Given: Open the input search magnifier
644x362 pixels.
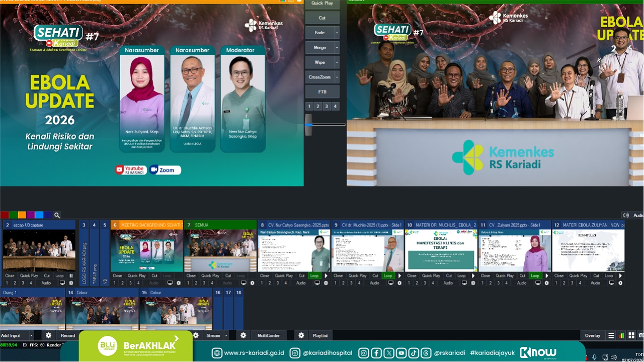Looking at the screenshot, I should point(57,215).
